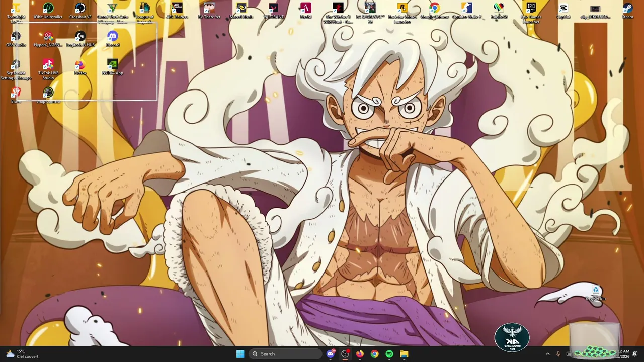The image size is (644, 362).
Task: Select the ScpToolkit Settings Manager icon
Action: point(16,70)
